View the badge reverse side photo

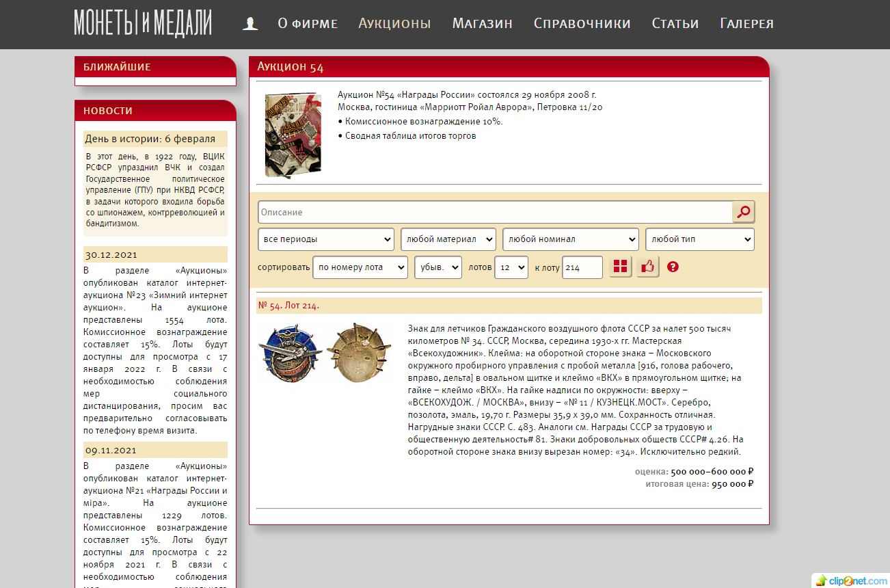359,351
